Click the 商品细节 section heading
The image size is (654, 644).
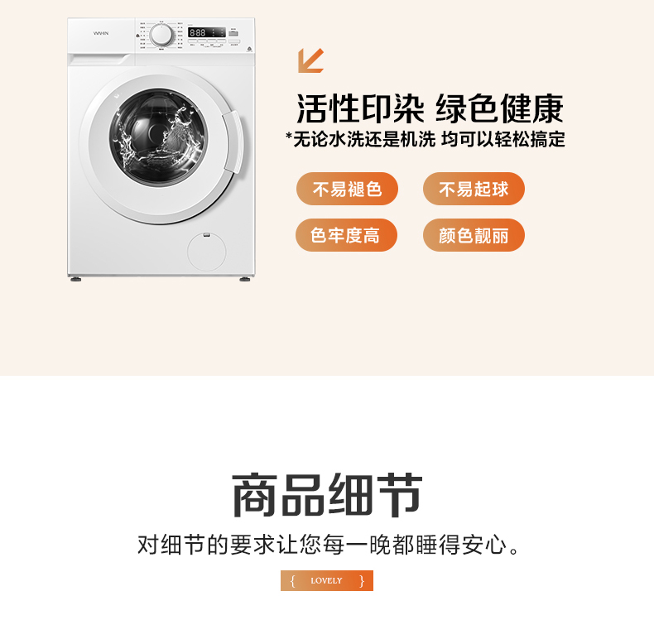(x=327, y=496)
